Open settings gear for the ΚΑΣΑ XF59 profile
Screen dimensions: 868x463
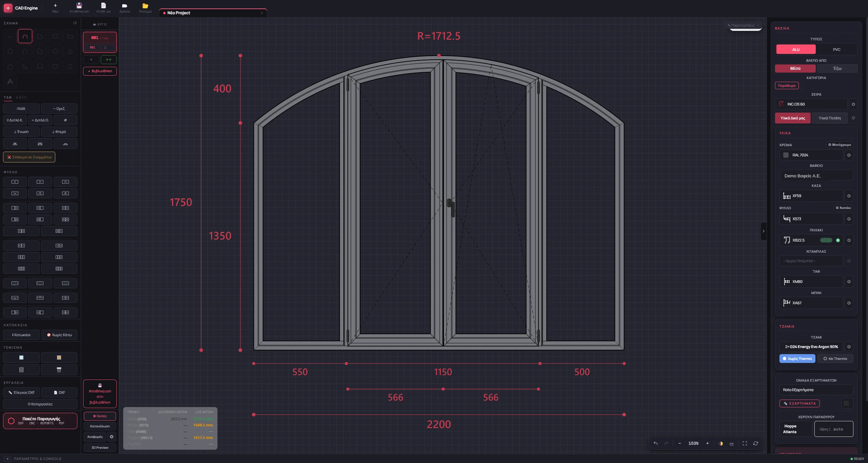click(849, 196)
